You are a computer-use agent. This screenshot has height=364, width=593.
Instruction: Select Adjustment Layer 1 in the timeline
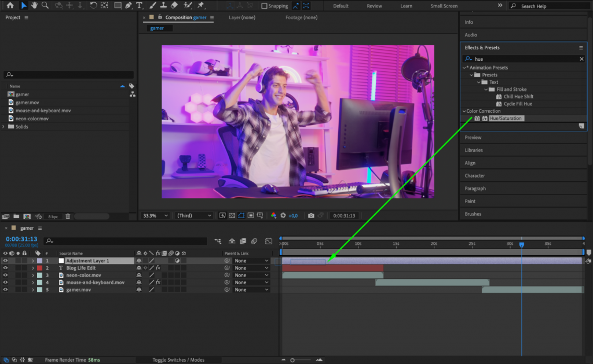[x=87, y=260]
